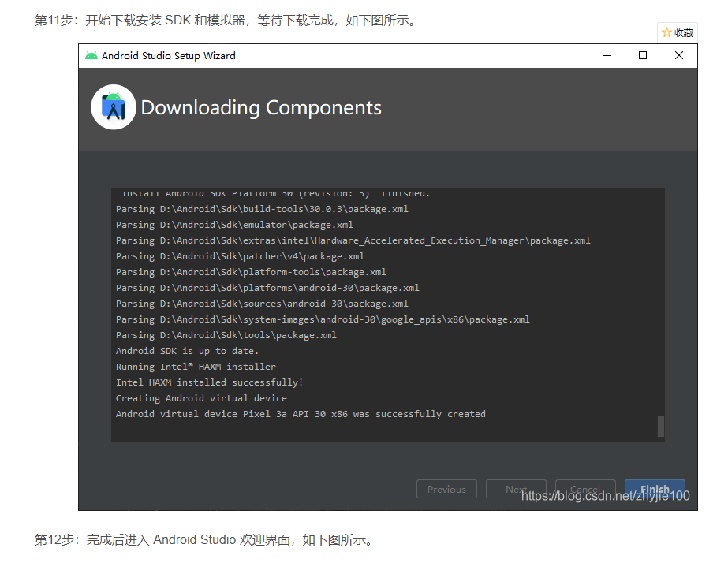This screenshot has height=563, width=728.
Task: Minimize the Android Studio Setup Wizard window
Action: 607,55
